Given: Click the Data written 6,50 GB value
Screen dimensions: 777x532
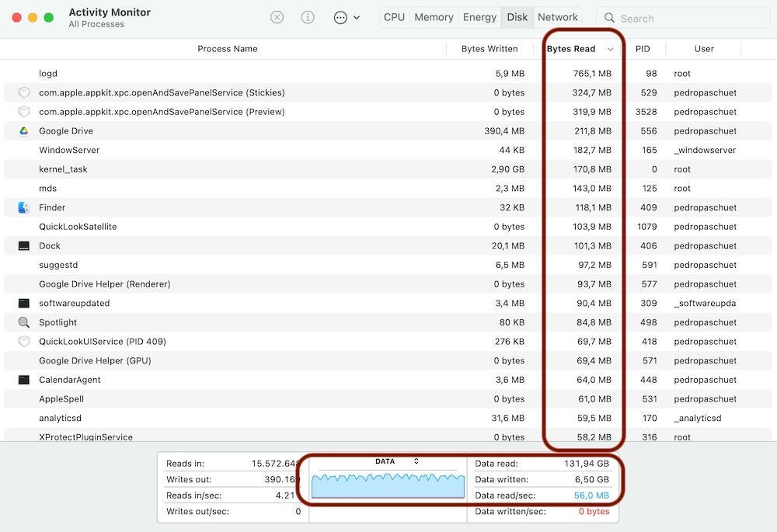Looking at the screenshot, I should [x=592, y=479].
